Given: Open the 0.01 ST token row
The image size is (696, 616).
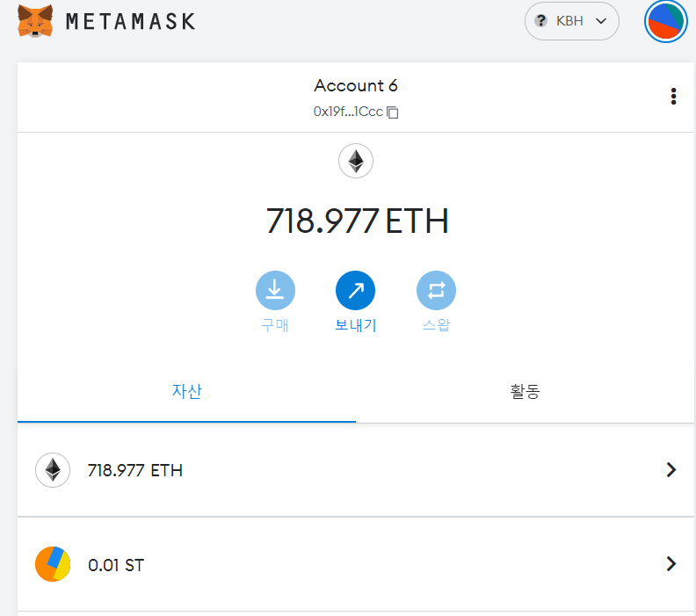Looking at the screenshot, I should pos(356,564).
